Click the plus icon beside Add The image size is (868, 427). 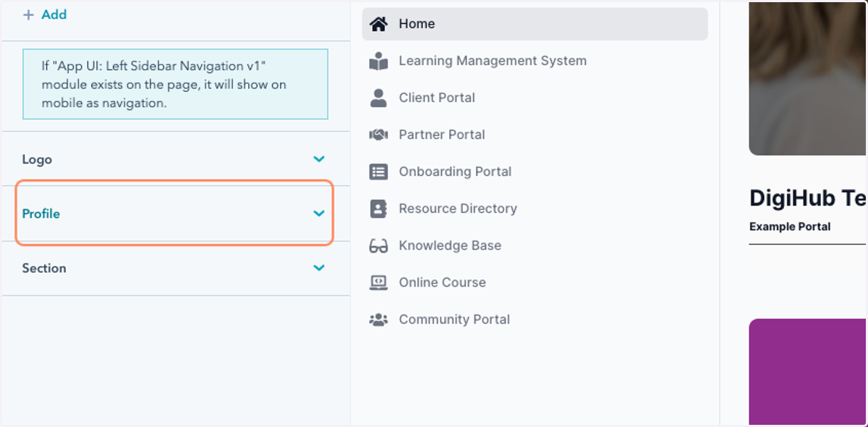coord(29,14)
